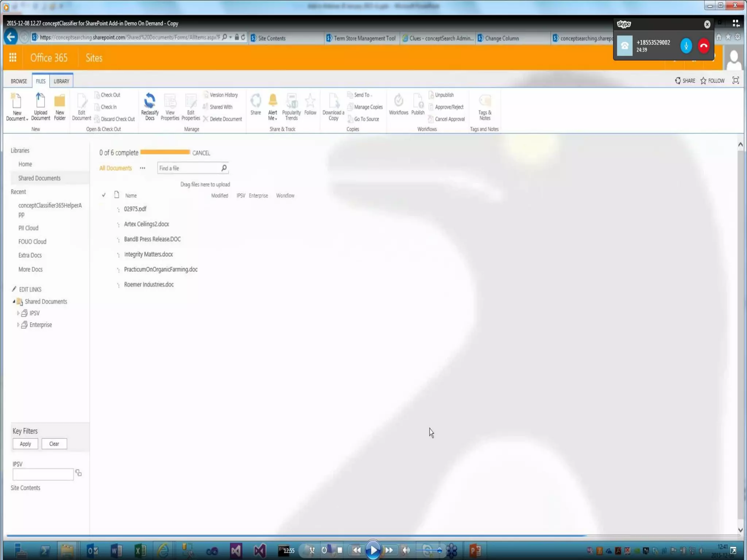Click the Find a file search box

pyautogui.click(x=189, y=168)
